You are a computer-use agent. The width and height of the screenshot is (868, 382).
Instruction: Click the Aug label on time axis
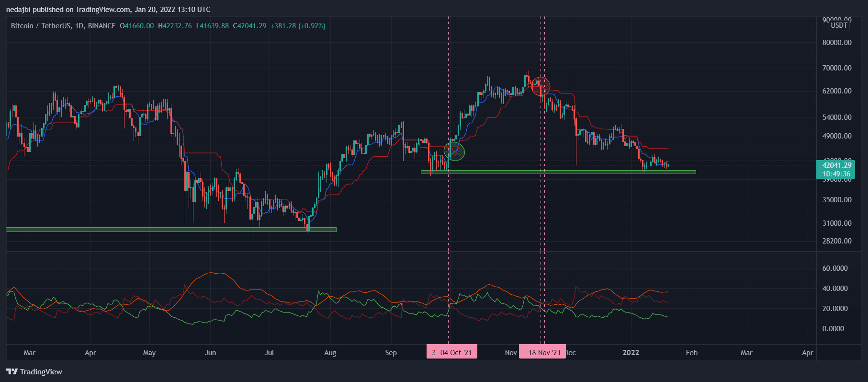click(x=330, y=353)
